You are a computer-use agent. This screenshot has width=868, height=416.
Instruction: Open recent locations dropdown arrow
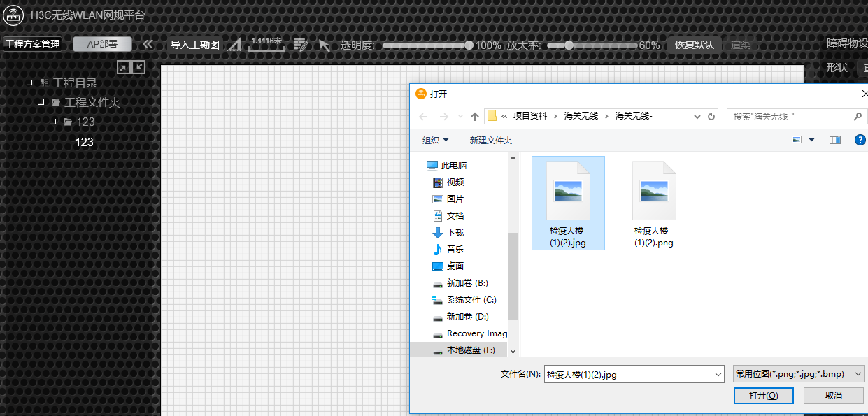pos(460,116)
